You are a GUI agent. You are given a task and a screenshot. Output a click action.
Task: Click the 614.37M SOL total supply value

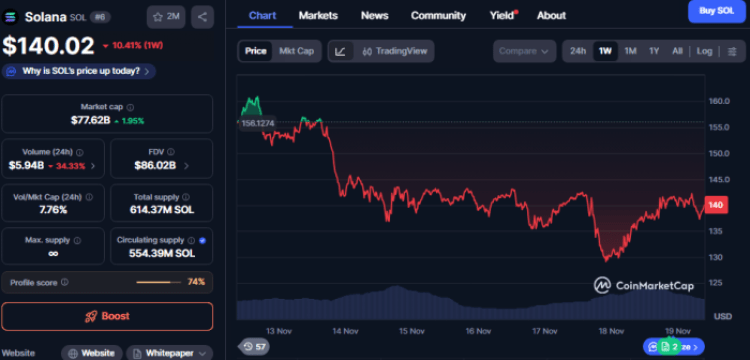[162, 210]
